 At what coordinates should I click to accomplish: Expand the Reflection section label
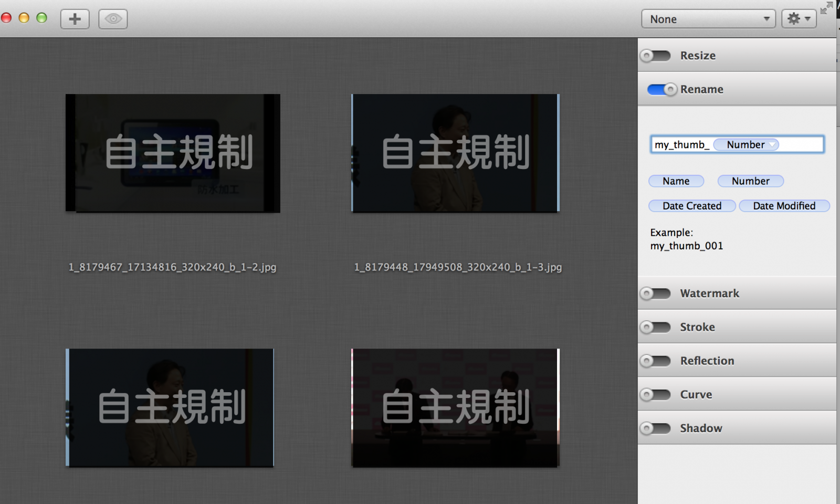tap(707, 361)
